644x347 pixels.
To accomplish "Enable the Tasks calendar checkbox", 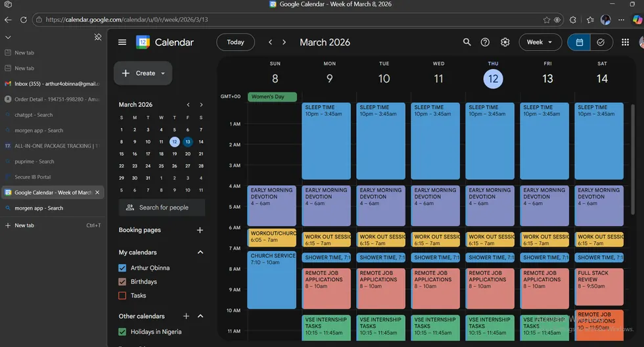I will 122,295.
